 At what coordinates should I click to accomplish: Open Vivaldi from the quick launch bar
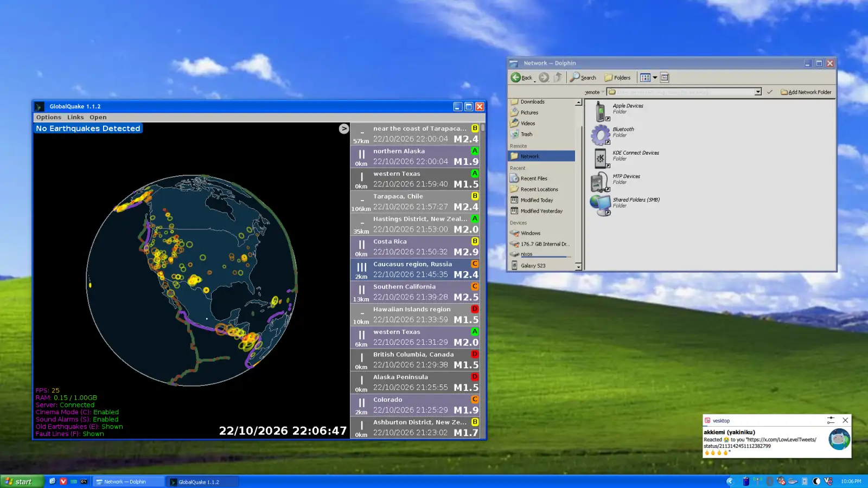click(x=63, y=481)
